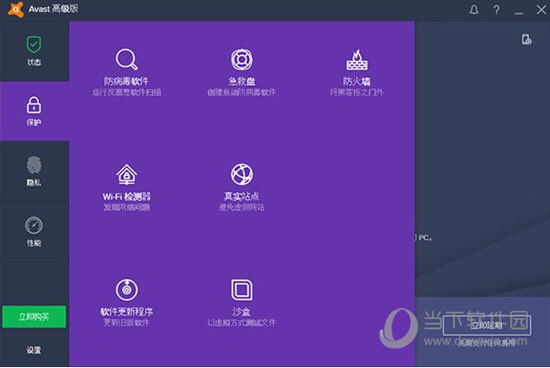Click the green 立即购买 buy button
Viewport: 550px width, 368px height.
34,317
